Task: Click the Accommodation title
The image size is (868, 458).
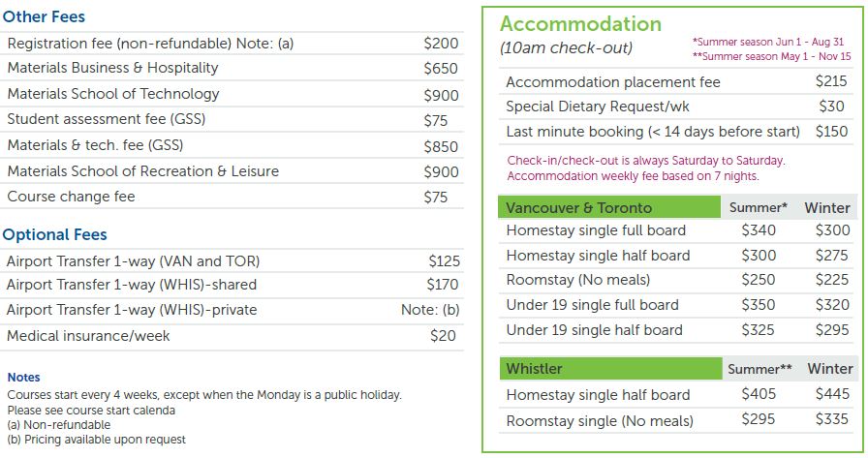Action: pyautogui.click(x=580, y=24)
